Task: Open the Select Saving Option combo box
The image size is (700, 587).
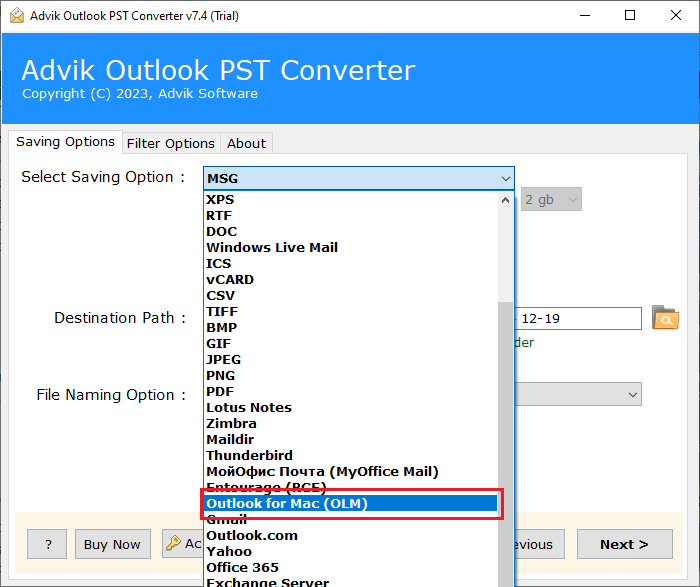Action: coord(358,179)
